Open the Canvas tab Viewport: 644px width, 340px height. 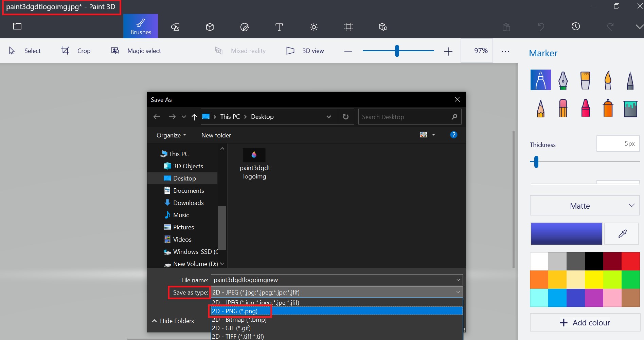tap(348, 27)
